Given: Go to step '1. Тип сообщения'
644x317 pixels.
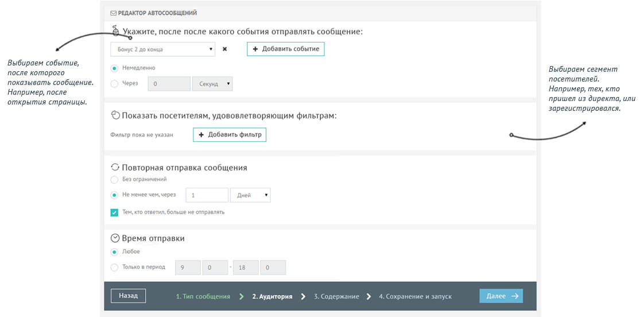Looking at the screenshot, I should tap(203, 296).
